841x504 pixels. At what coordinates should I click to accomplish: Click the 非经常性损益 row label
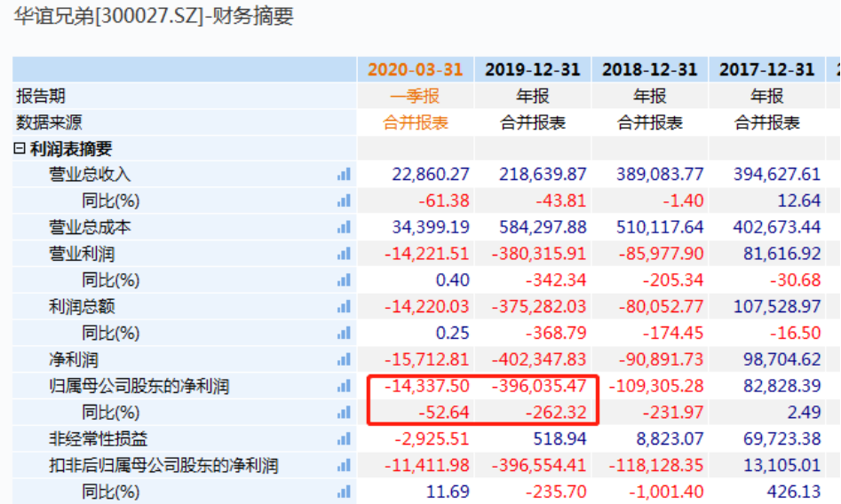point(98,438)
